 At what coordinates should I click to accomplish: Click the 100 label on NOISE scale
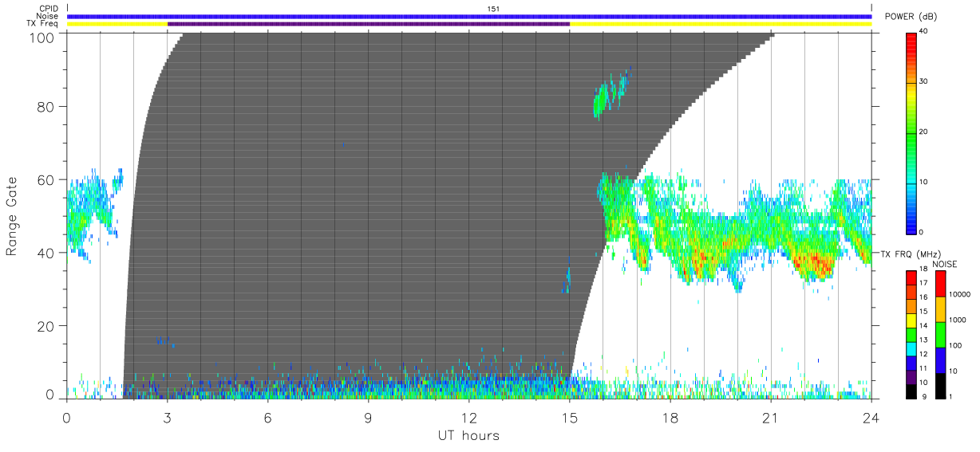point(954,345)
